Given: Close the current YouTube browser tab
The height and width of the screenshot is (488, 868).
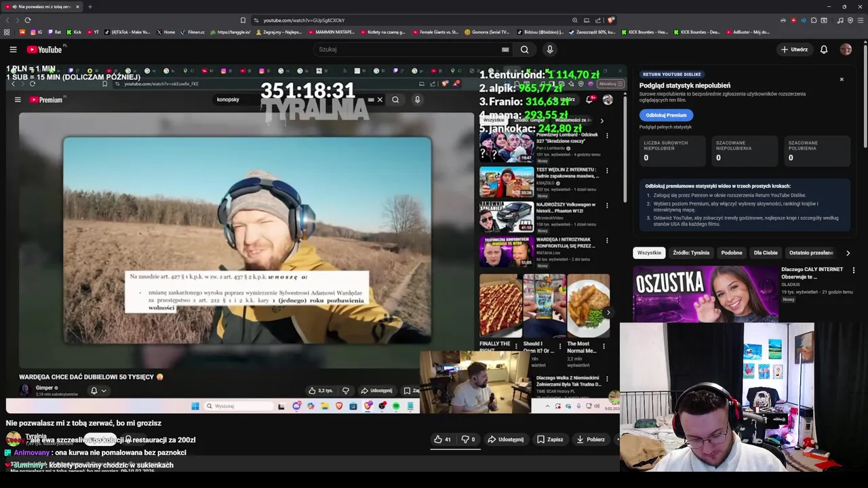Looking at the screenshot, I should (77, 7).
